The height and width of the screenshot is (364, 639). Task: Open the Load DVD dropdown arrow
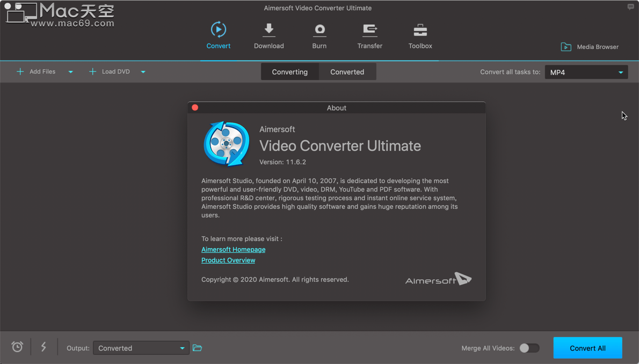(143, 71)
